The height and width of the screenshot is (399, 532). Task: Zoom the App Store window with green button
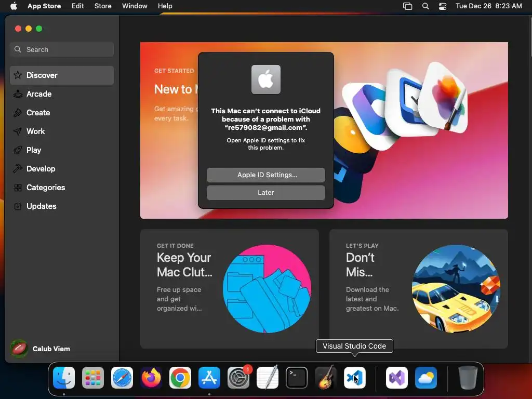click(x=39, y=29)
